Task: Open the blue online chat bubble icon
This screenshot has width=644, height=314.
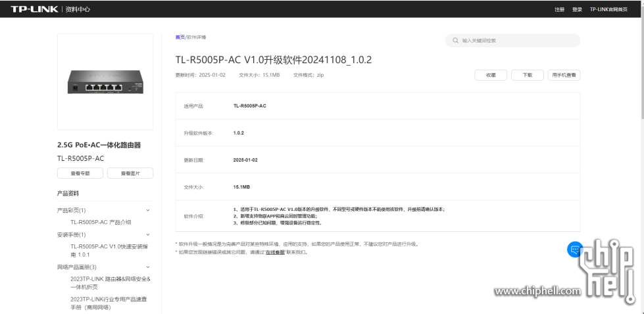Action: click(575, 249)
